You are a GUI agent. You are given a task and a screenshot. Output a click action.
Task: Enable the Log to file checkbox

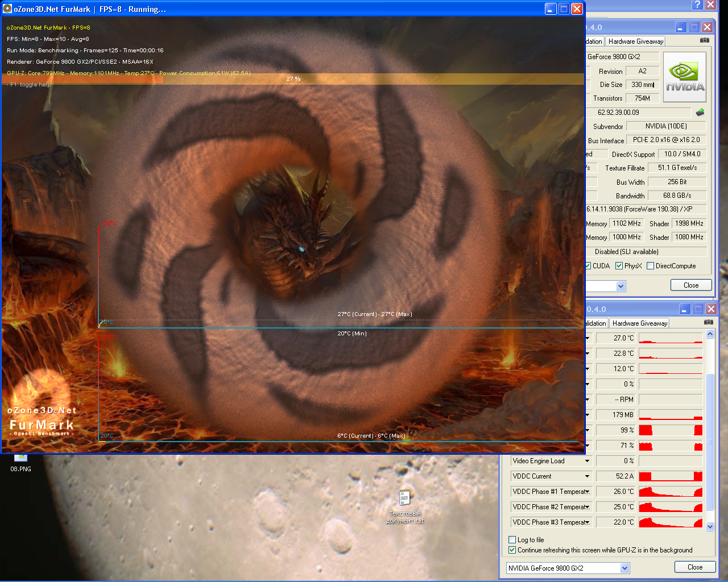click(512, 540)
